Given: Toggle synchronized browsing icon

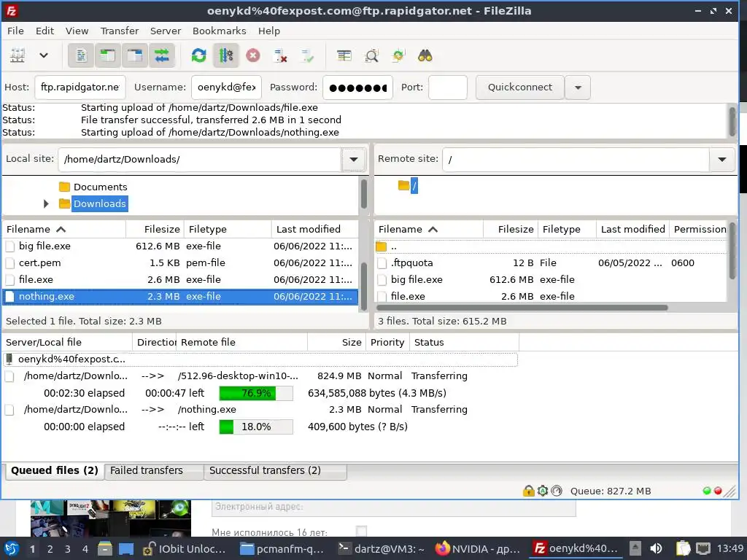Looking at the screenshot, I should coord(398,55).
